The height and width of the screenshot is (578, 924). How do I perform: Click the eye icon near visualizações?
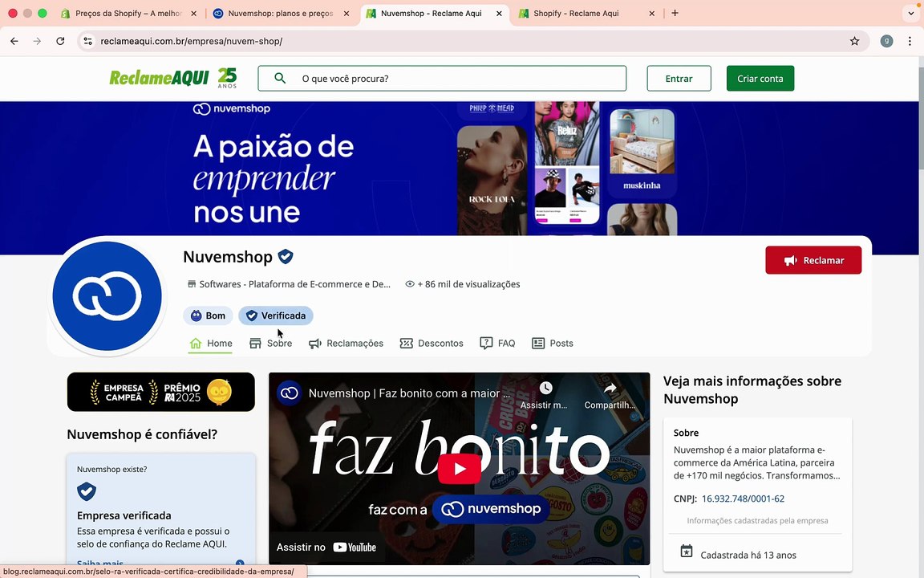pos(410,284)
